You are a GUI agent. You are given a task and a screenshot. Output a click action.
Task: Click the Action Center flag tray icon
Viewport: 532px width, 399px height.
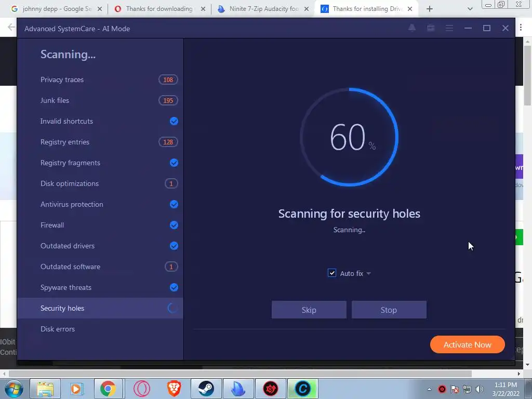pyautogui.click(x=455, y=389)
